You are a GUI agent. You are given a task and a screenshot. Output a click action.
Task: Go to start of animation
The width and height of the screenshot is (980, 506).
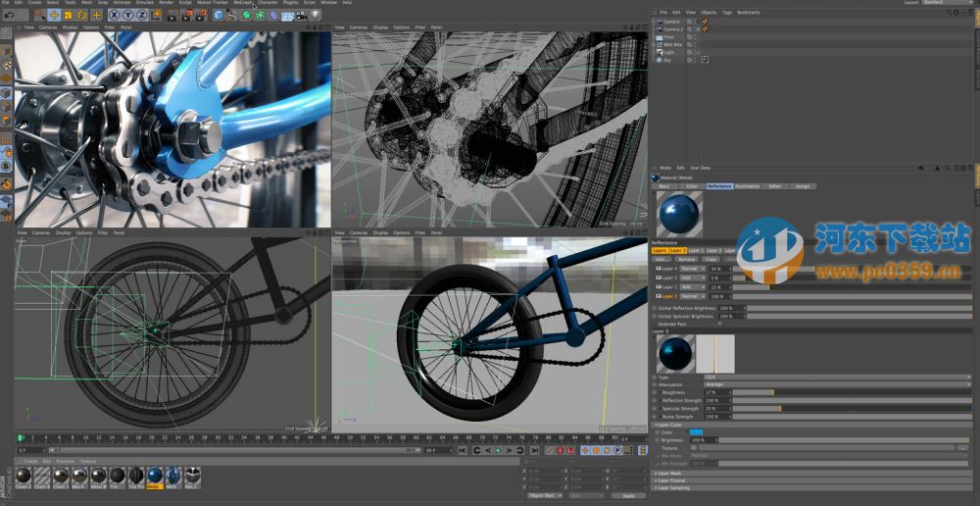click(x=462, y=450)
